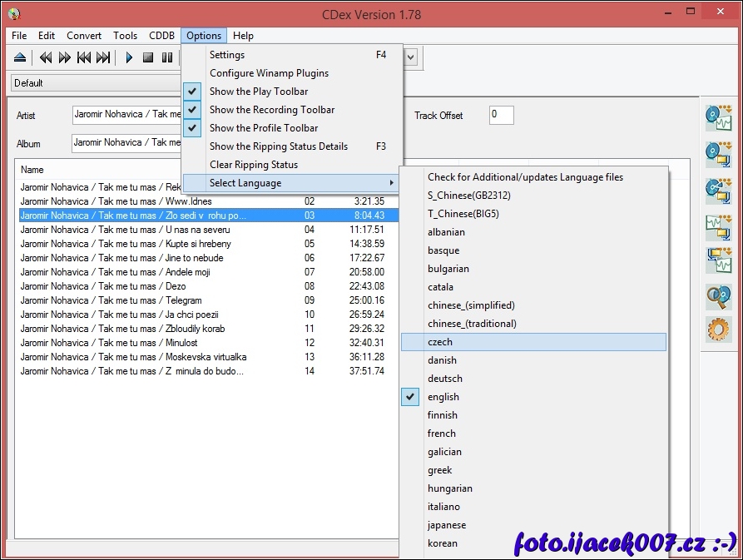
Task: Open the Default profile dropdown
Action: [92, 83]
